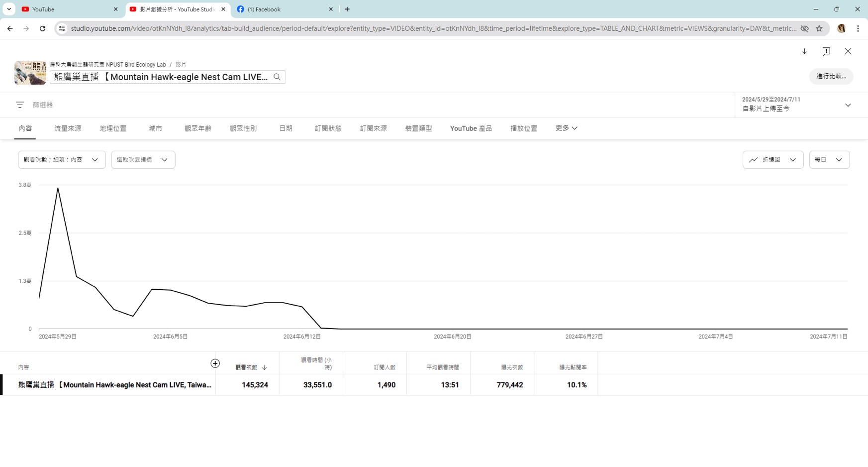Reload the page in browser
Screen dimensions: 868x467
coord(43,28)
